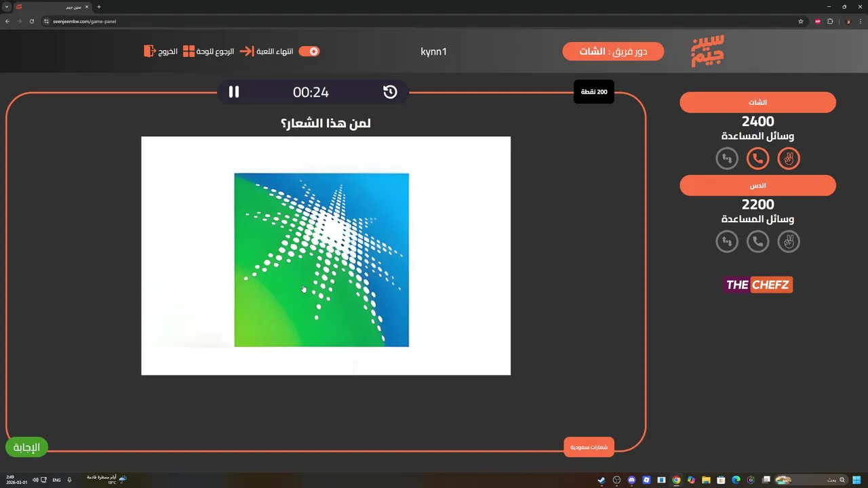Open Task View from the taskbar
Screen dimensions: 868x488
pos(766,481)
